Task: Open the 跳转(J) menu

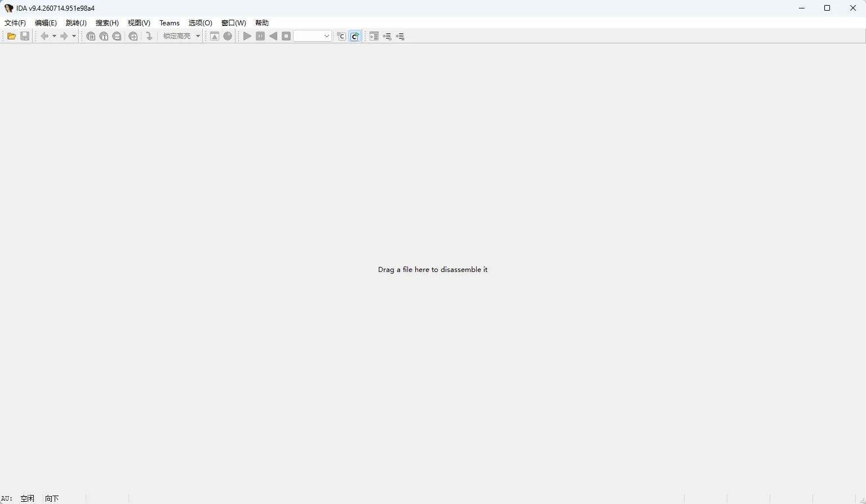Action: 76,23
